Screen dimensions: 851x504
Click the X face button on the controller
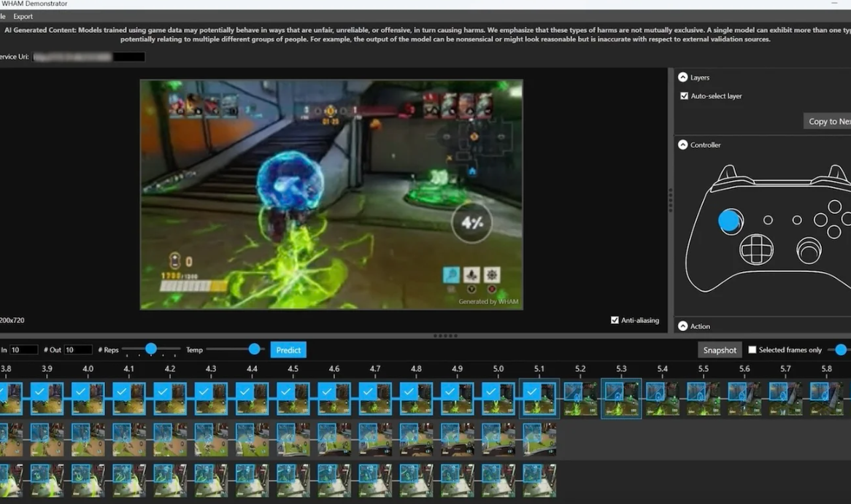coord(820,220)
